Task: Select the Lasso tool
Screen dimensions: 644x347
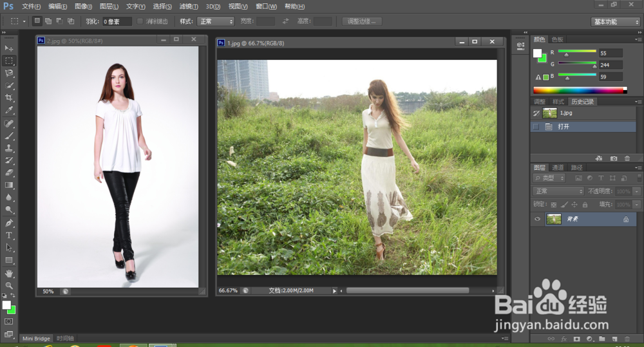Action: coord(8,73)
